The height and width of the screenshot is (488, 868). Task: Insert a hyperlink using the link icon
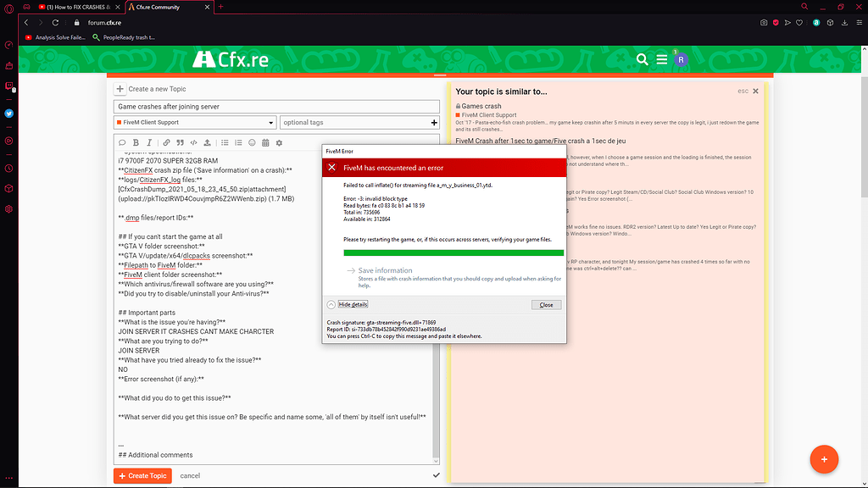tap(166, 142)
